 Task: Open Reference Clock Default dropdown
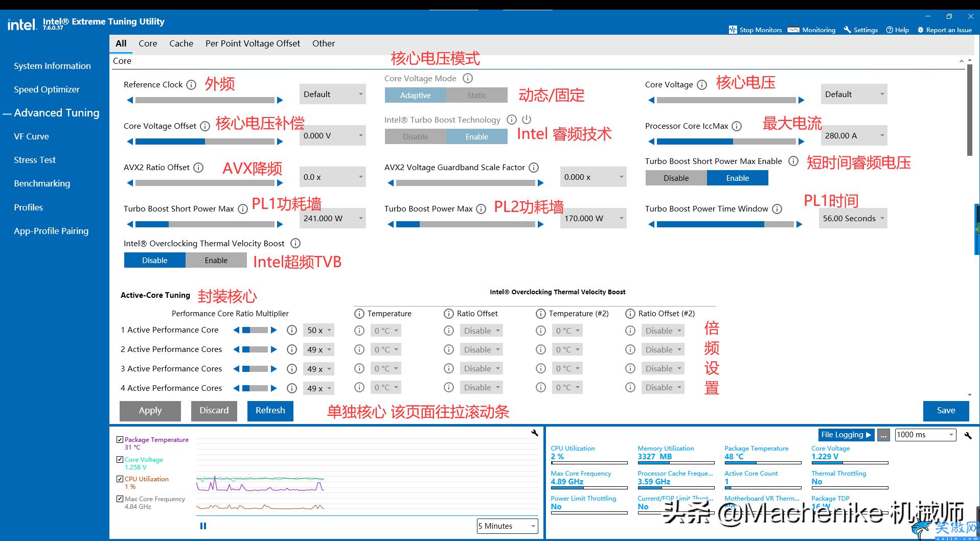point(333,94)
